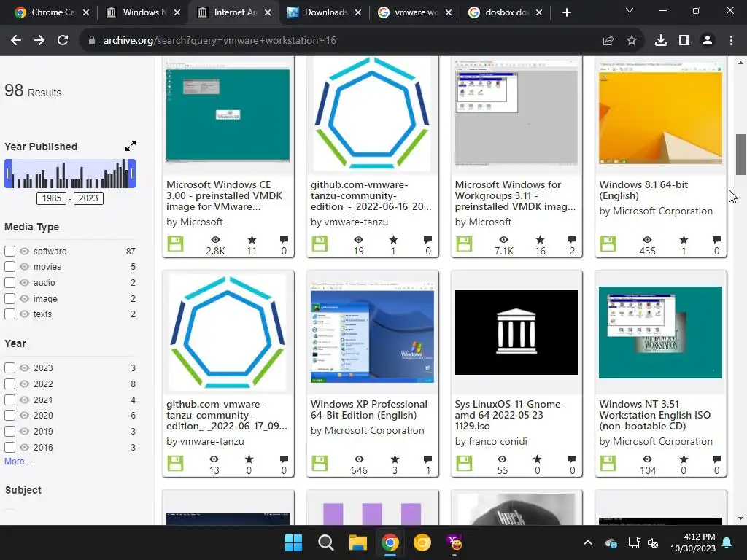Open Chrome three-dot menu
The height and width of the screenshot is (560, 747).
[731, 41]
